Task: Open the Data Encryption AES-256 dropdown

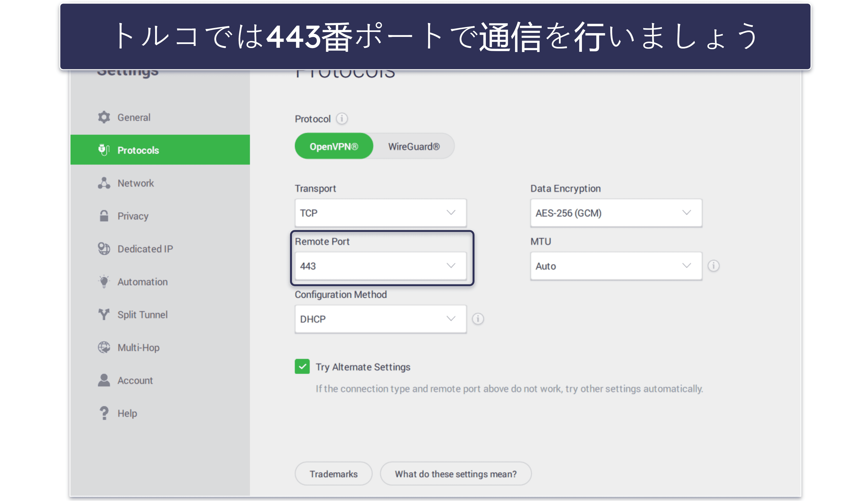Action: coord(616,213)
